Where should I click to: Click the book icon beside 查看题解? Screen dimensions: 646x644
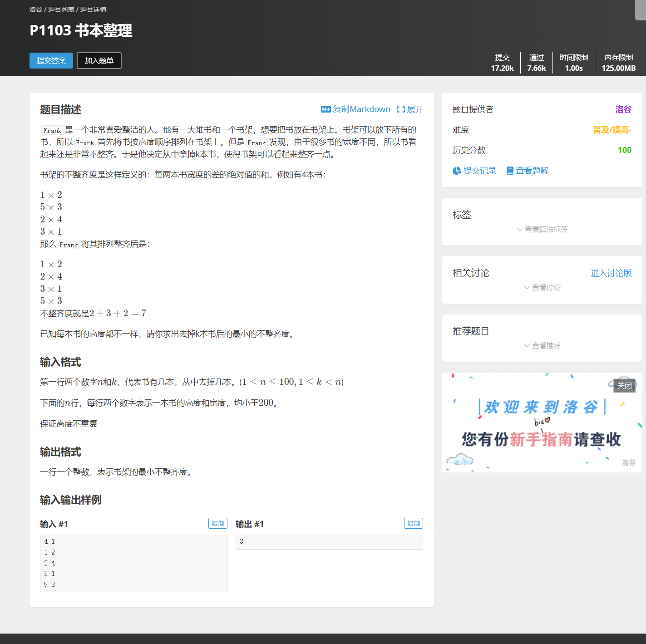(510, 171)
